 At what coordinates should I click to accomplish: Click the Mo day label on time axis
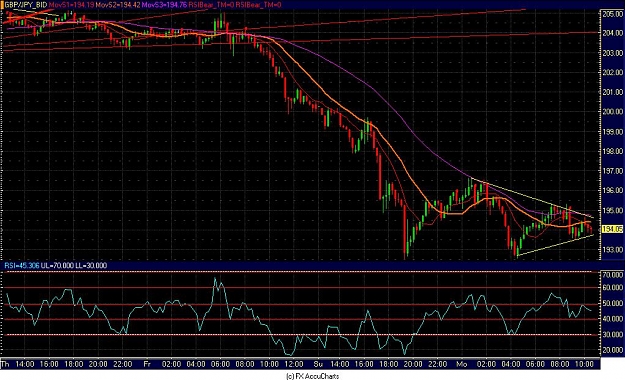[462, 364]
